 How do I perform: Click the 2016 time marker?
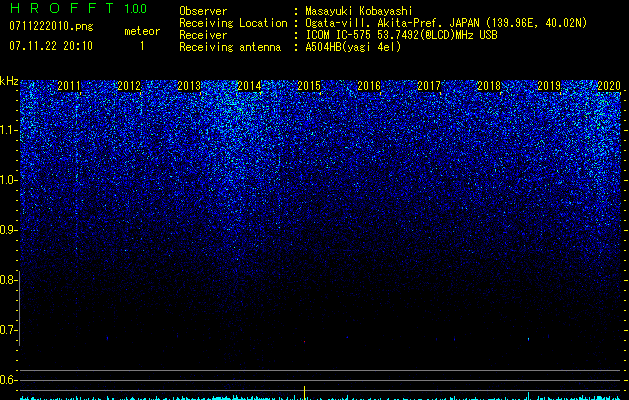369,86
